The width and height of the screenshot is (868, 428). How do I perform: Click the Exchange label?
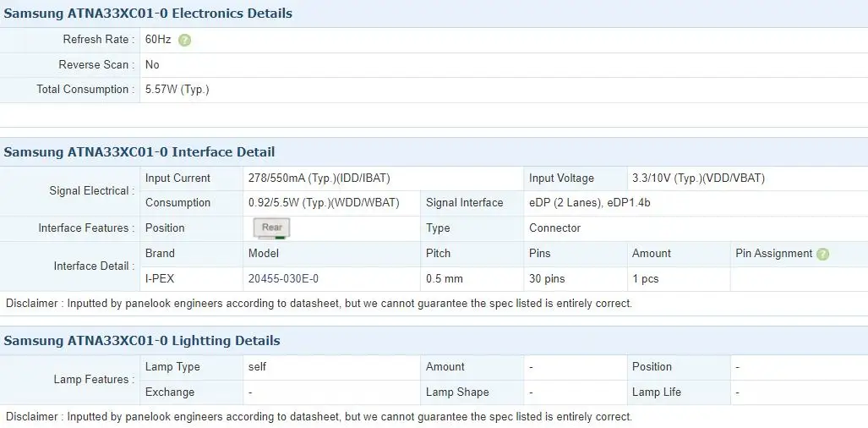(x=169, y=392)
